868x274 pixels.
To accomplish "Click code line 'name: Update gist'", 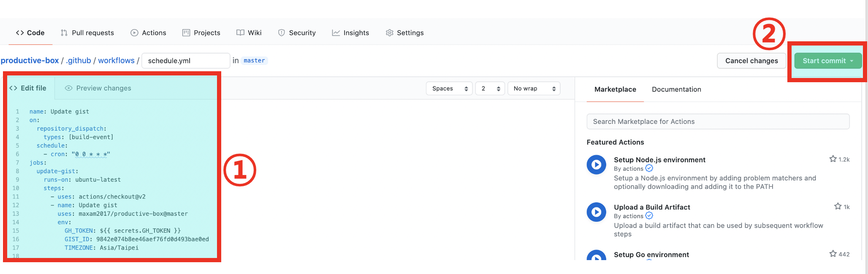I will point(59,112).
